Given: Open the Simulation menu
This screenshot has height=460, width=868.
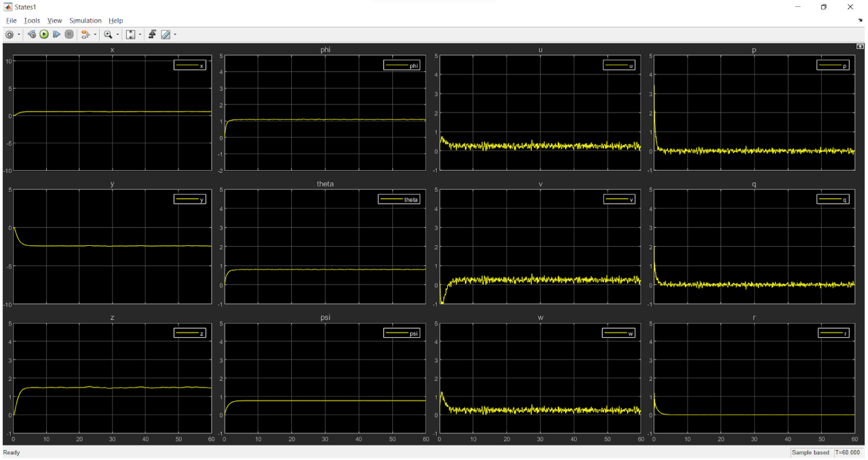Looking at the screenshot, I should click(85, 21).
